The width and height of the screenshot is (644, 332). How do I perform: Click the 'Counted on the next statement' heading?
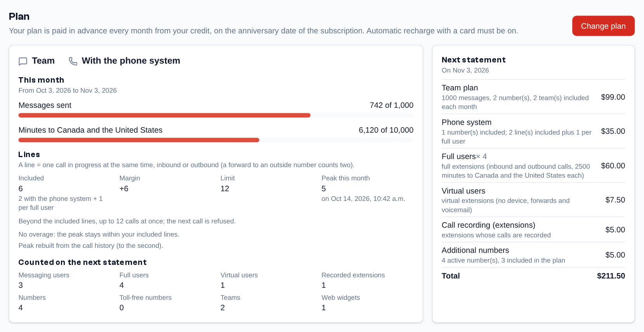(x=82, y=262)
